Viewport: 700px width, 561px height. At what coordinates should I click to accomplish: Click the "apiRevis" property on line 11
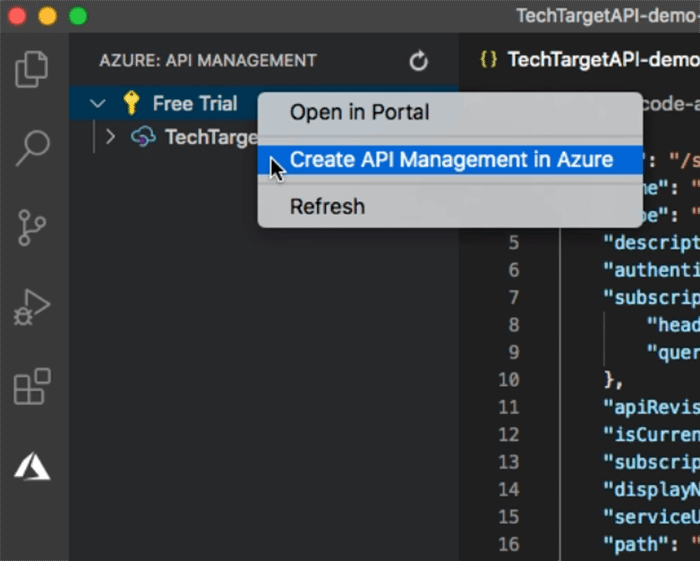coord(645,406)
